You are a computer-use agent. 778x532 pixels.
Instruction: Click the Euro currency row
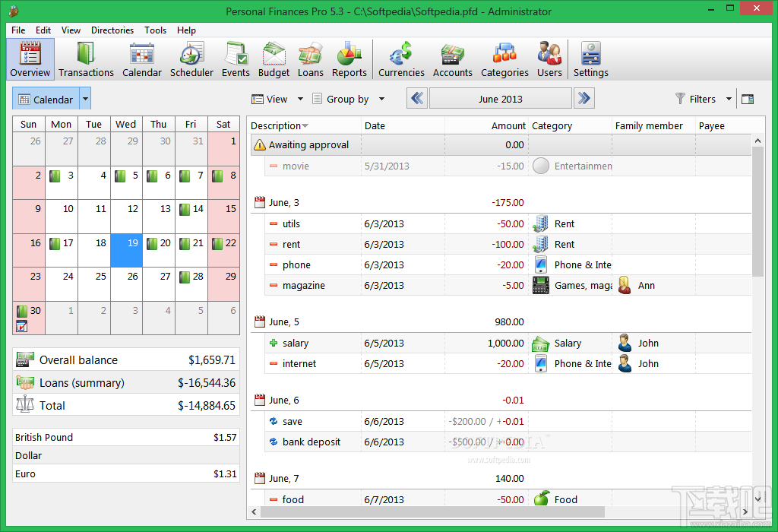(x=126, y=474)
